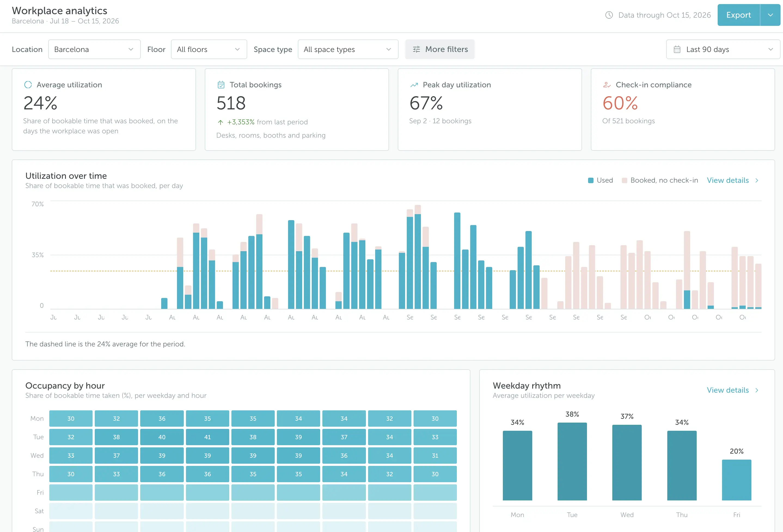Click the Tue bar in Weekday rhythm chart
The height and width of the screenshot is (532, 783).
click(x=572, y=462)
